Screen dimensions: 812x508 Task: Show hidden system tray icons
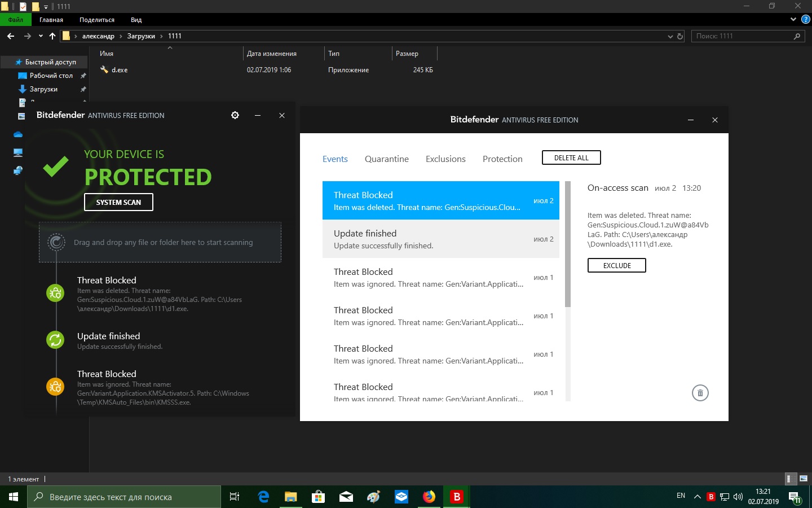(x=697, y=497)
